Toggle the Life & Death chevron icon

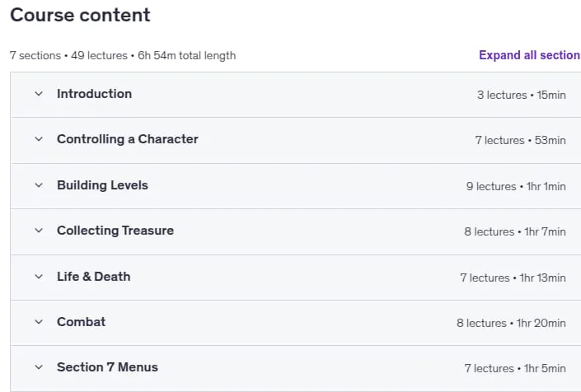point(39,277)
